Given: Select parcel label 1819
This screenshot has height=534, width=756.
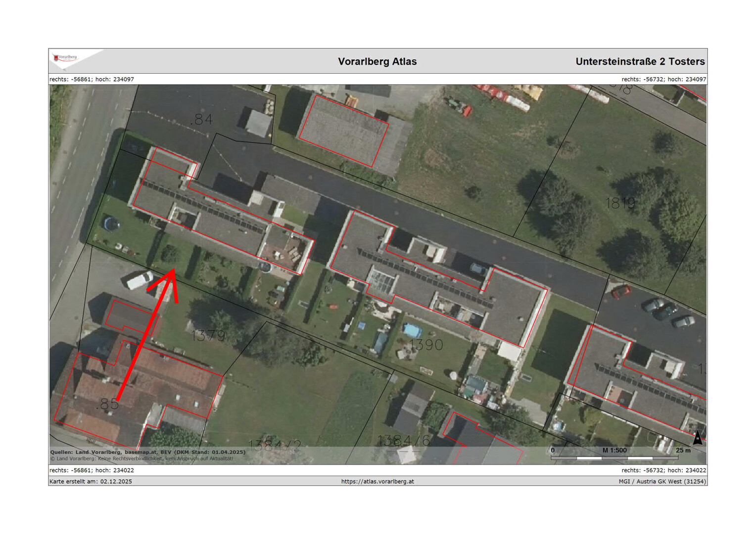Looking at the screenshot, I should [620, 203].
